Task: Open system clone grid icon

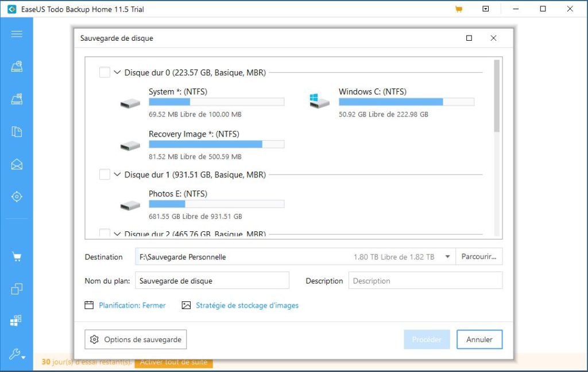Action: (16, 320)
